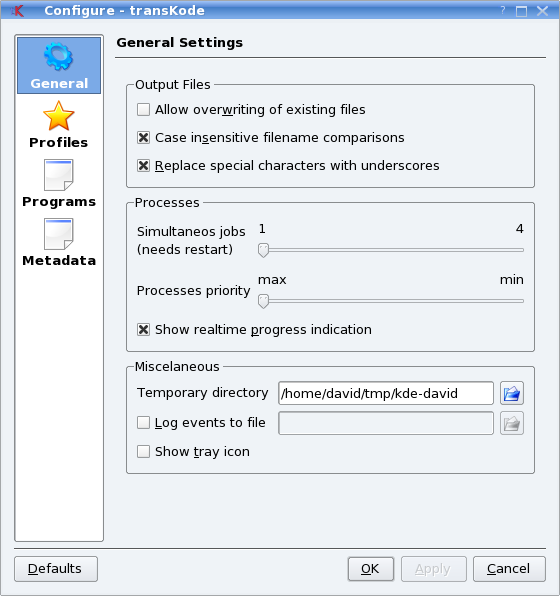Open the Metadata page icon

point(59,234)
